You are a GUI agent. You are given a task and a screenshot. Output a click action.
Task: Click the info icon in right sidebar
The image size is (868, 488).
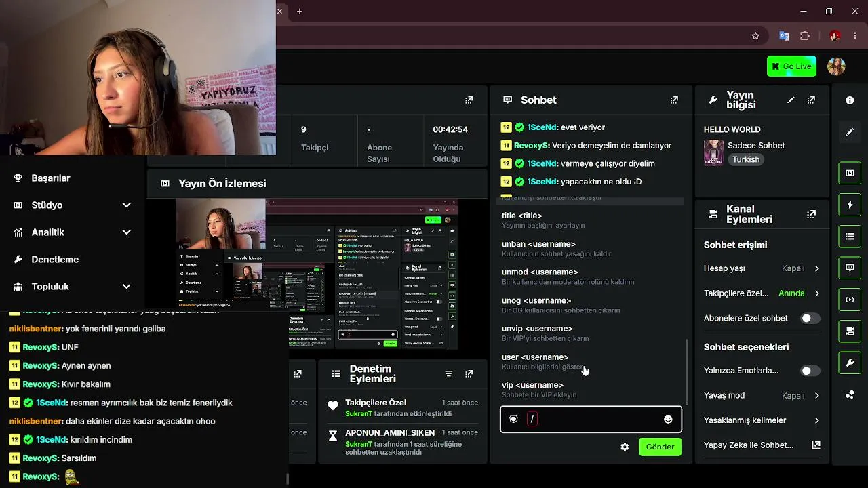(850, 100)
